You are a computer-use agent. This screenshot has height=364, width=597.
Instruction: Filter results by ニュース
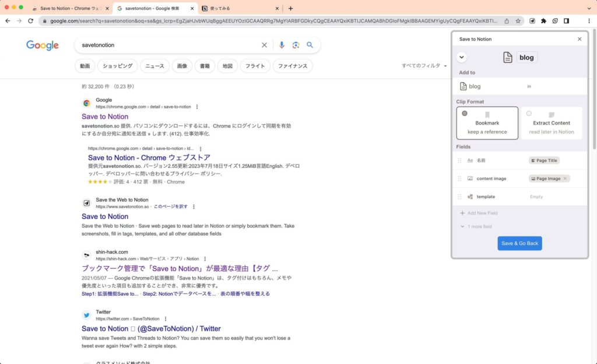(154, 66)
